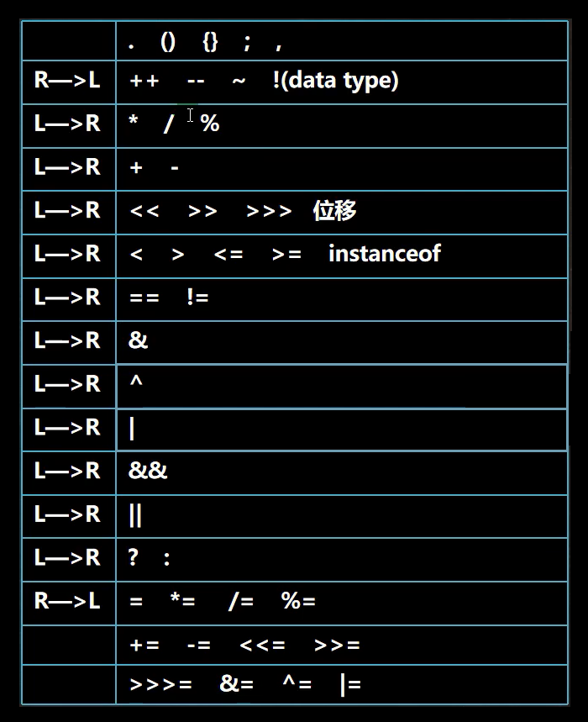
Task: Click the !(data type) text
Action: (x=335, y=81)
